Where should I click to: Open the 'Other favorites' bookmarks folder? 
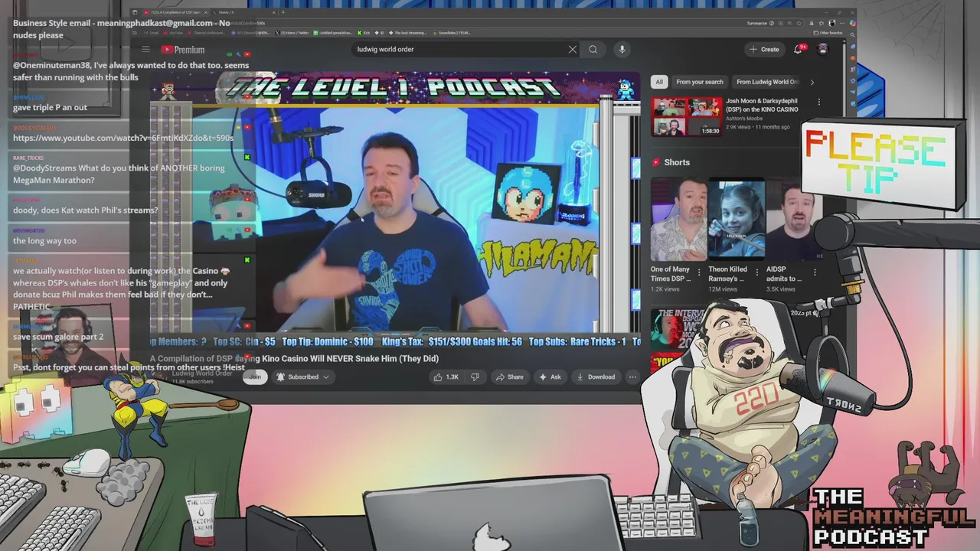[828, 33]
